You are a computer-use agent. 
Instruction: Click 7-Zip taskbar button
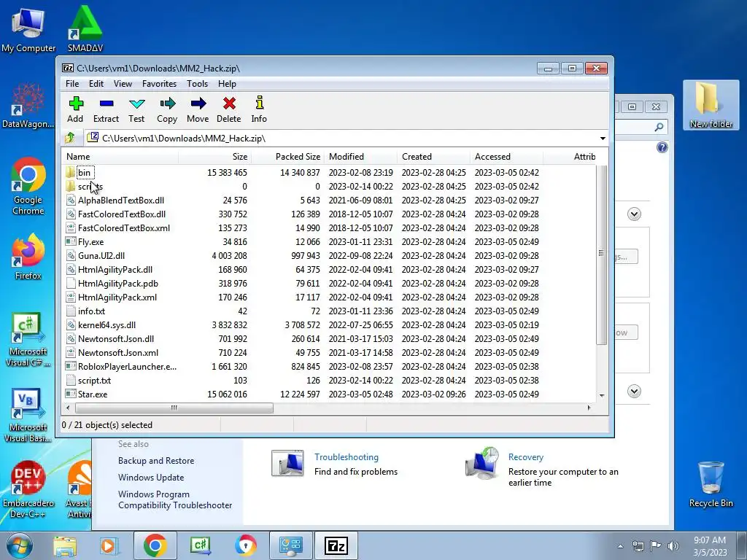(336, 545)
